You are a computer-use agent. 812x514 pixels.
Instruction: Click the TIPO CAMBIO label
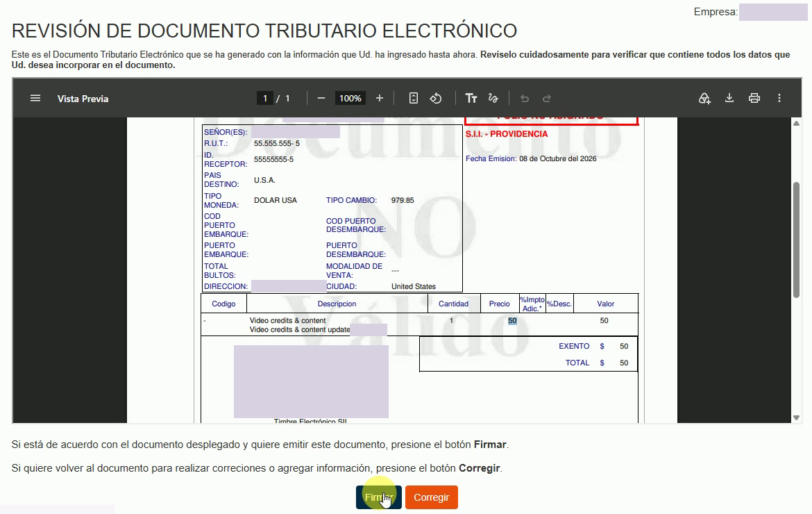[352, 201]
